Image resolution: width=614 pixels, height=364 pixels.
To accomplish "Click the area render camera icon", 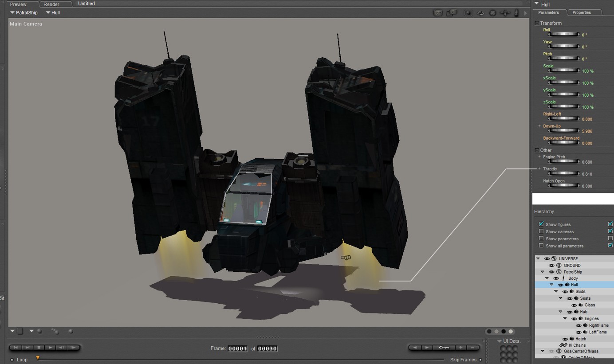I will pos(452,13).
